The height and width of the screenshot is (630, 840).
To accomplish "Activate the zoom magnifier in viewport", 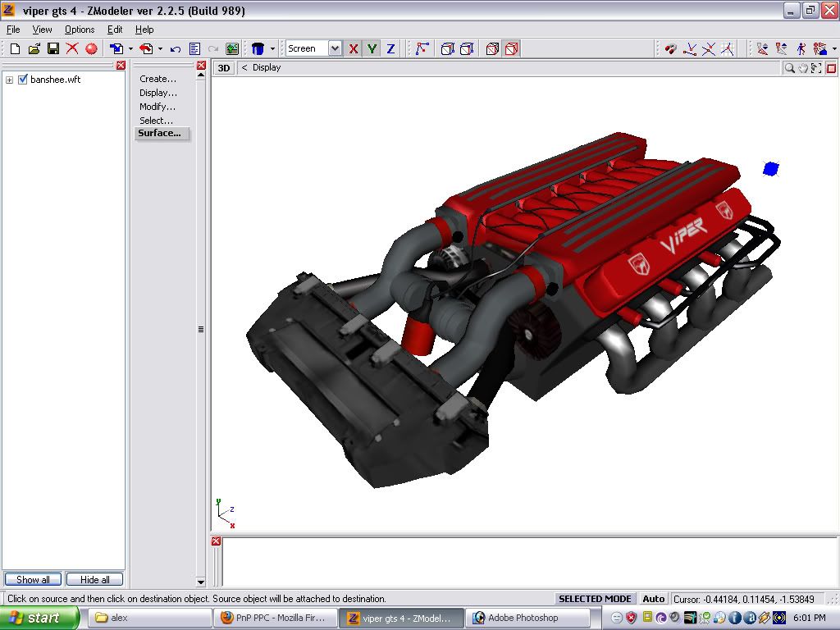I will click(789, 68).
